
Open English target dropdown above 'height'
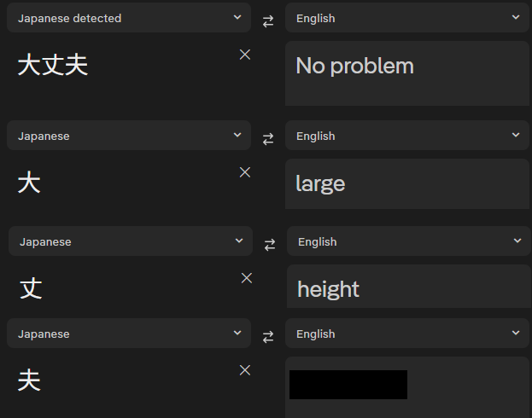coord(409,241)
